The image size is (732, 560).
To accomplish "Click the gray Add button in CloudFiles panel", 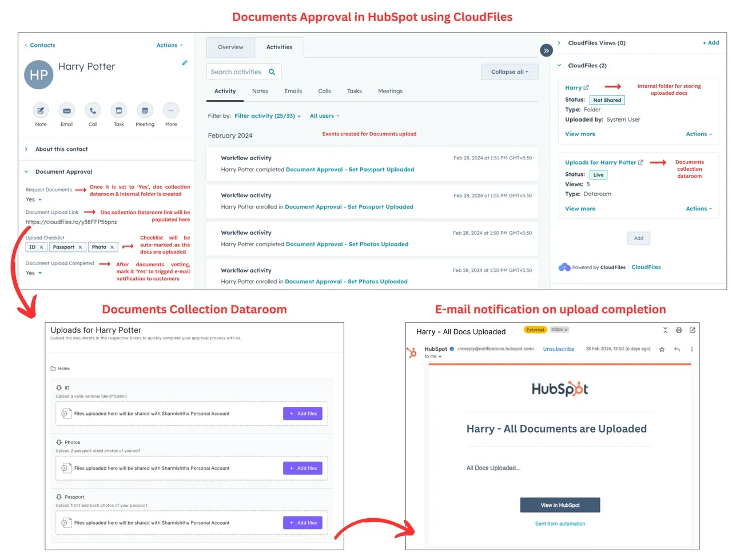I will point(639,238).
